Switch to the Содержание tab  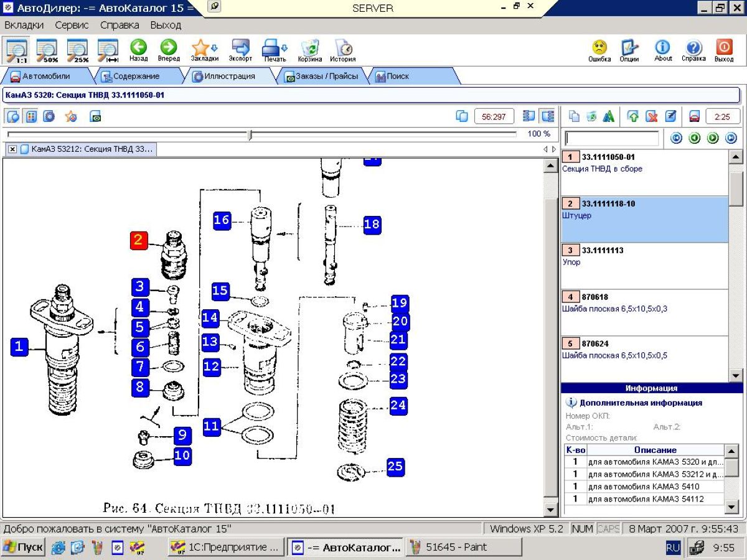(x=136, y=77)
